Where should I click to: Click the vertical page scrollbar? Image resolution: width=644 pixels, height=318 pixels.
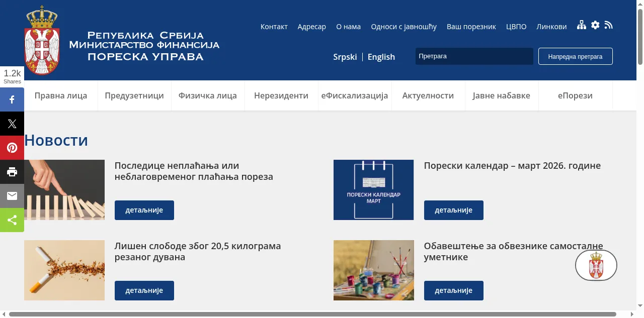click(x=640, y=36)
